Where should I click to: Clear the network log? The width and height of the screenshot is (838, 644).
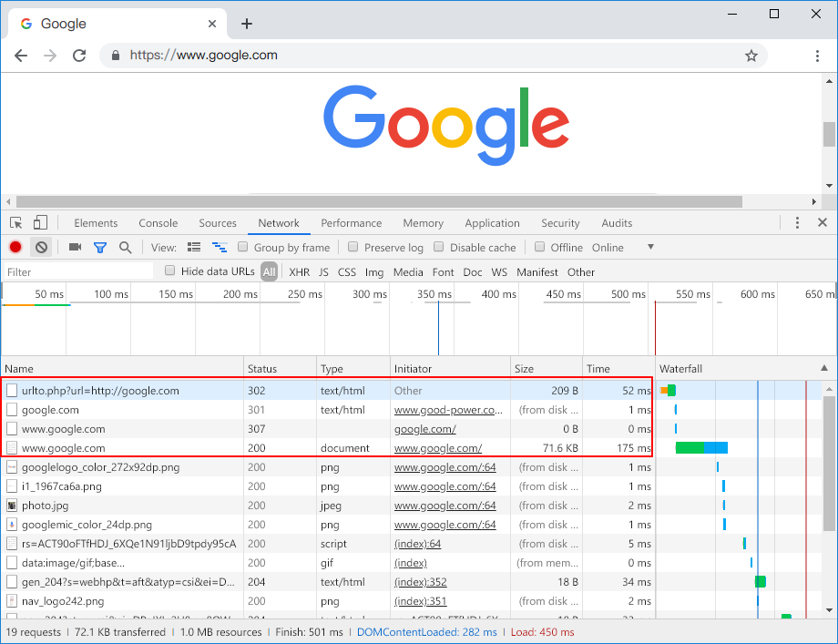point(41,248)
